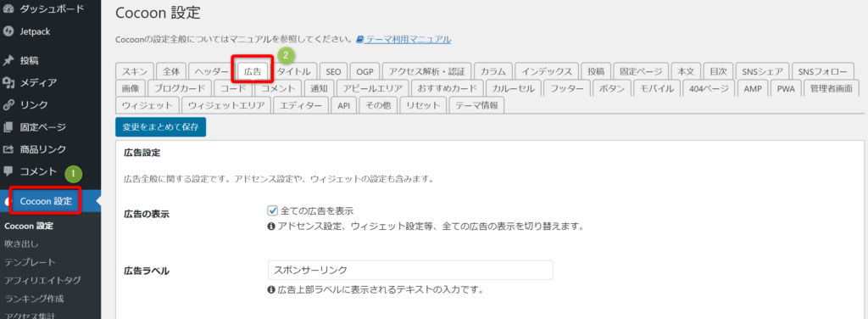
Task: Click the info icon under 全ての広告を表示
Action: point(271,227)
